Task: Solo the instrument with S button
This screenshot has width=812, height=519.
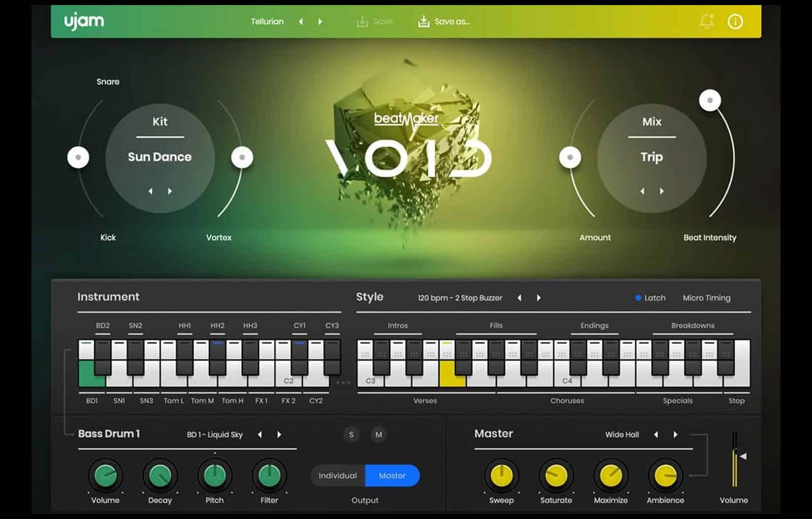Action: [x=351, y=435]
